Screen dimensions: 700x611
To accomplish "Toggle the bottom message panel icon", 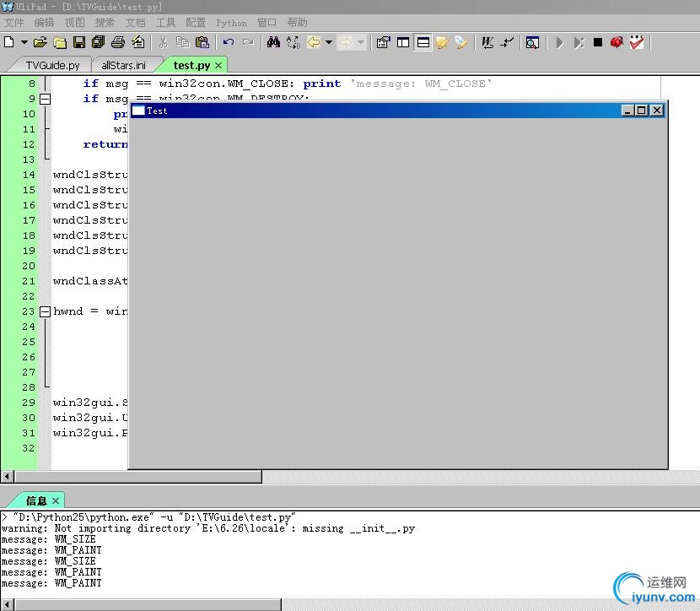I will point(423,42).
